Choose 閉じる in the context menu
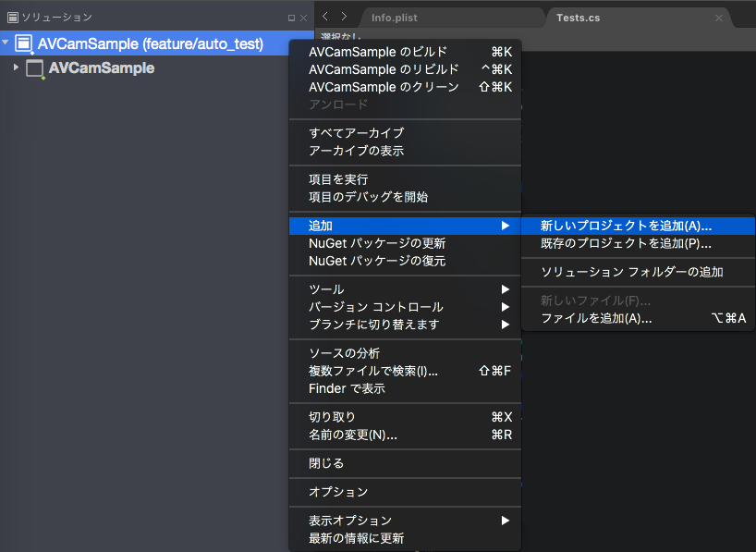The width and height of the screenshot is (756, 552). (405, 463)
